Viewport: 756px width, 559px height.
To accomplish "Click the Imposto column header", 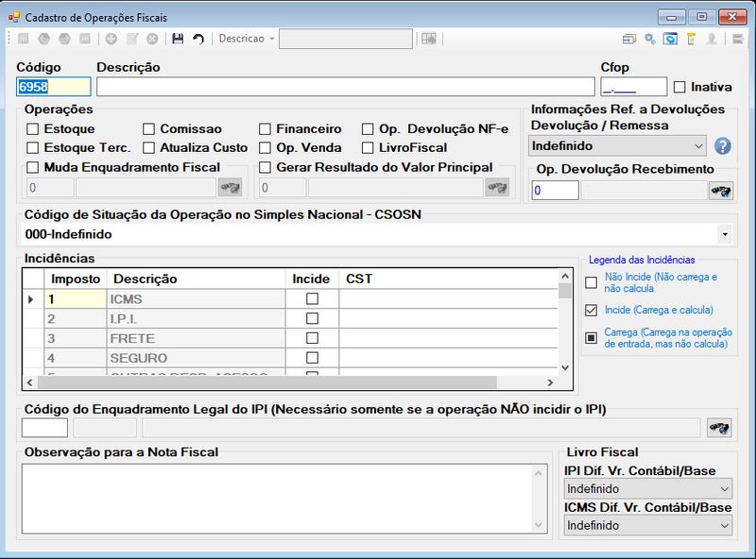I will (x=76, y=279).
